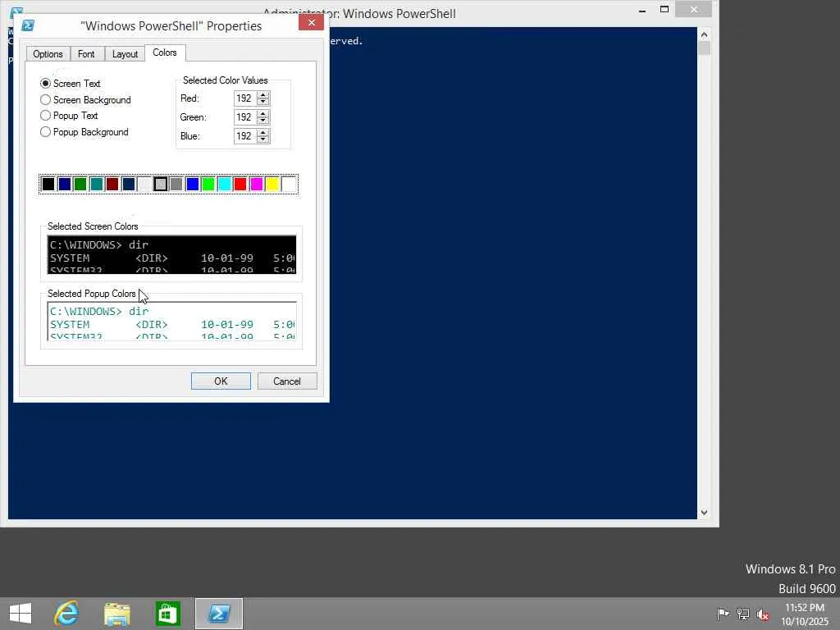Image resolution: width=840 pixels, height=630 pixels.
Task: Open the Windows Start button
Action: 21,614
